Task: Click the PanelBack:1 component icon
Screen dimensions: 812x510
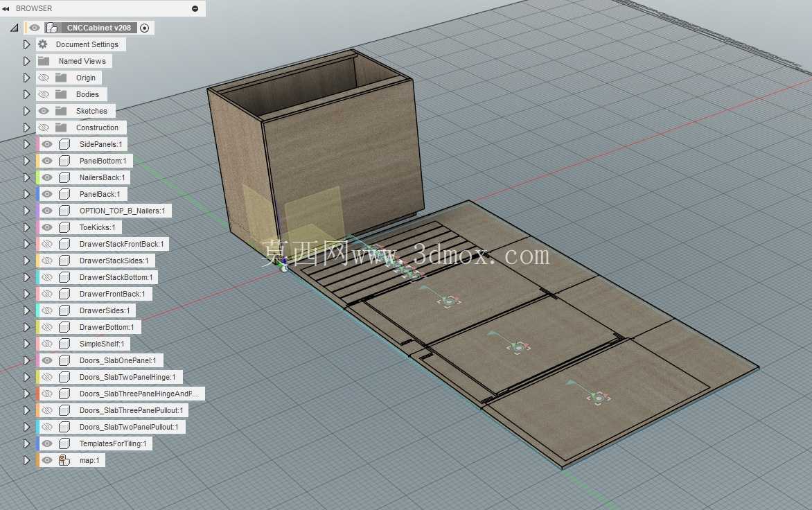Action: pyautogui.click(x=64, y=194)
